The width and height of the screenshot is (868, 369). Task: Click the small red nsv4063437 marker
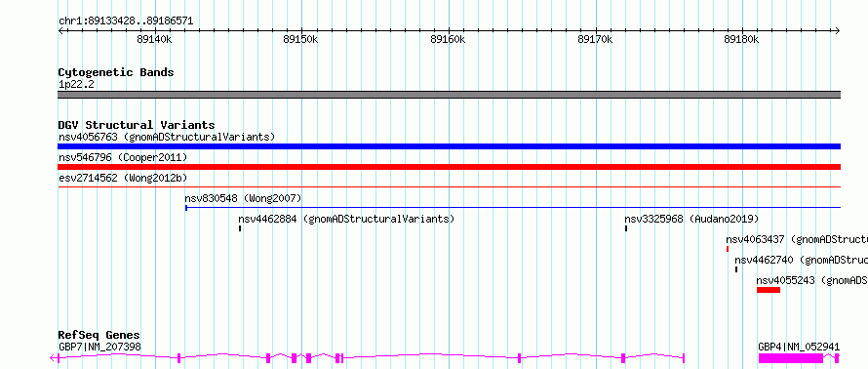point(728,249)
